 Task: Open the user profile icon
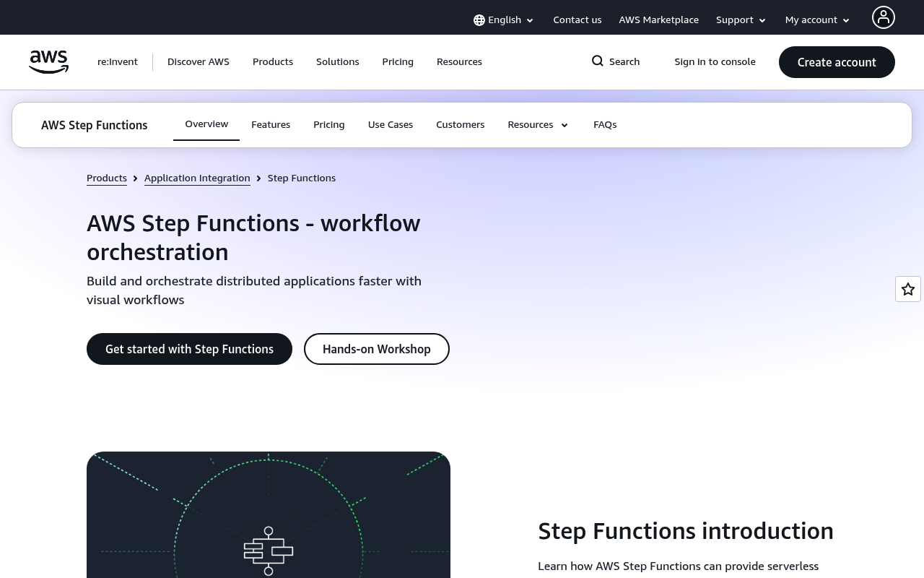(883, 17)
